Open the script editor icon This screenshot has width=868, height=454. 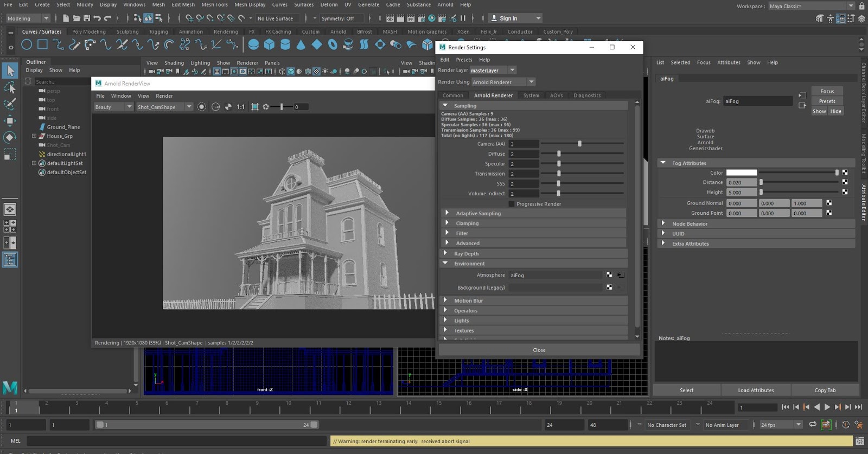[x=859, y=441]
